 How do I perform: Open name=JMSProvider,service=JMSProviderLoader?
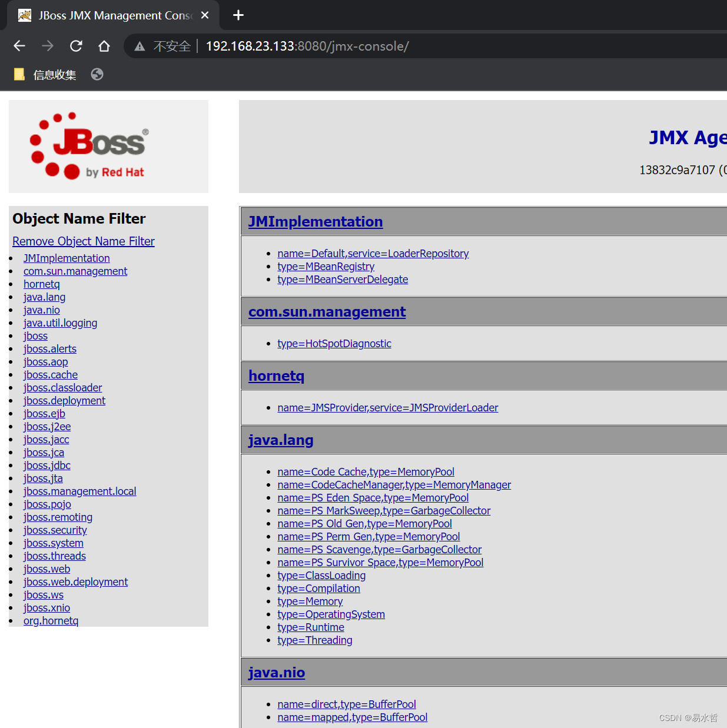[388, 408]
